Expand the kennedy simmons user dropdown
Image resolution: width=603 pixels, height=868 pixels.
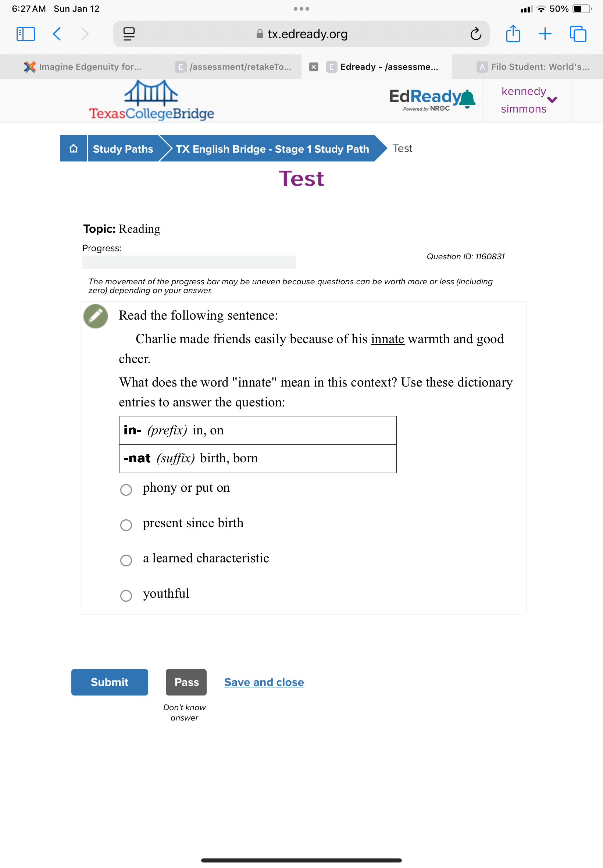(552, 100)
